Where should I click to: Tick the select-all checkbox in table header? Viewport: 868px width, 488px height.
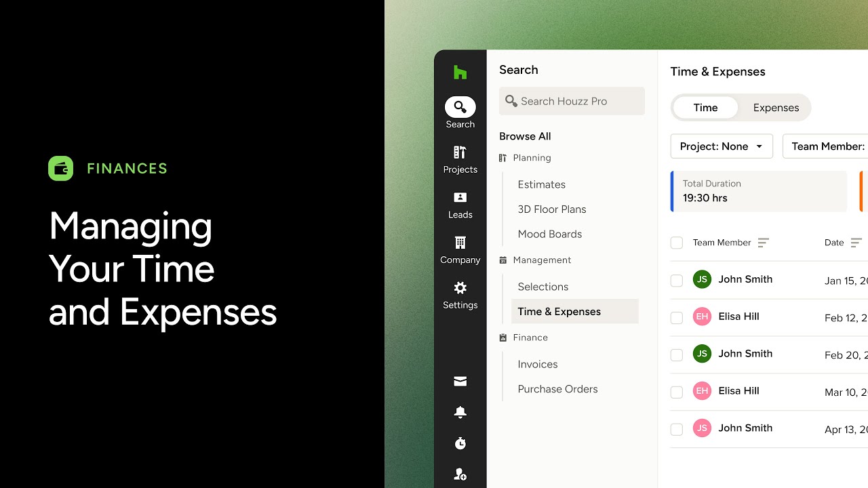pyautogui.click(x=677, y=243)
